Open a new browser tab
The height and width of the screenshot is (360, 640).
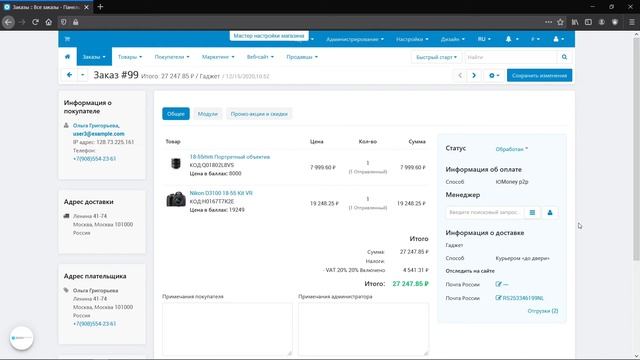(100, 7)
